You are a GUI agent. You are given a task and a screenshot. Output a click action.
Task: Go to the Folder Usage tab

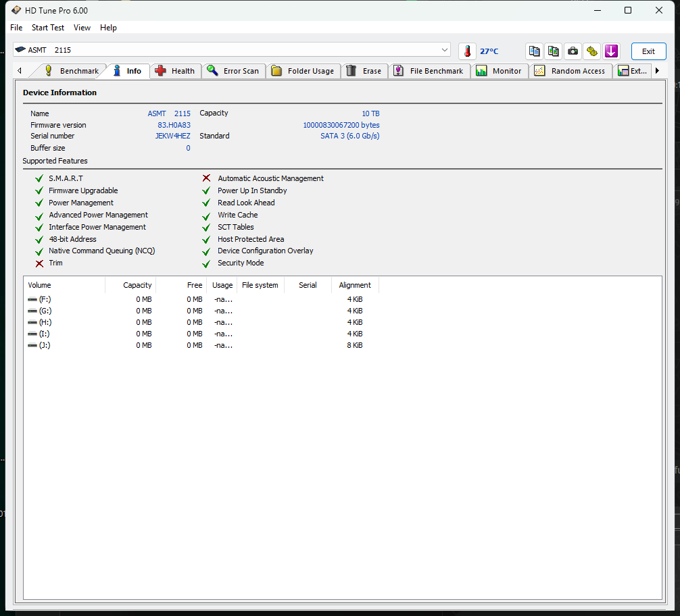[x=303, y=71]
